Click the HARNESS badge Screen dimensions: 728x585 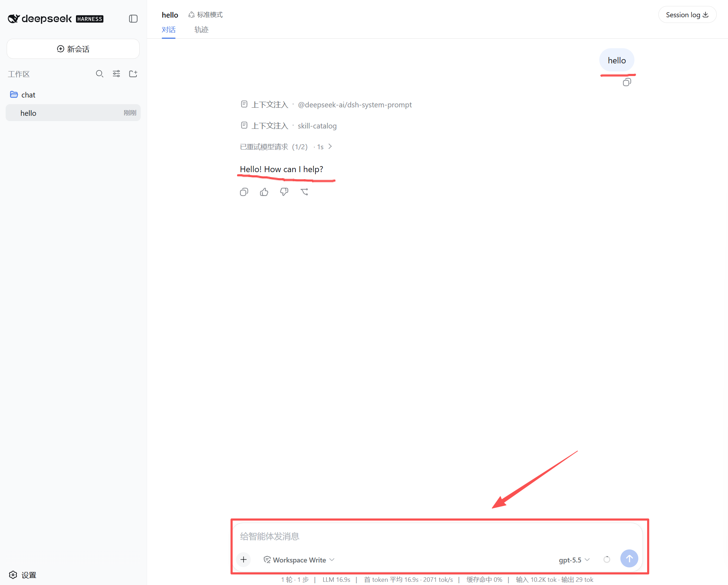(90, 19)
